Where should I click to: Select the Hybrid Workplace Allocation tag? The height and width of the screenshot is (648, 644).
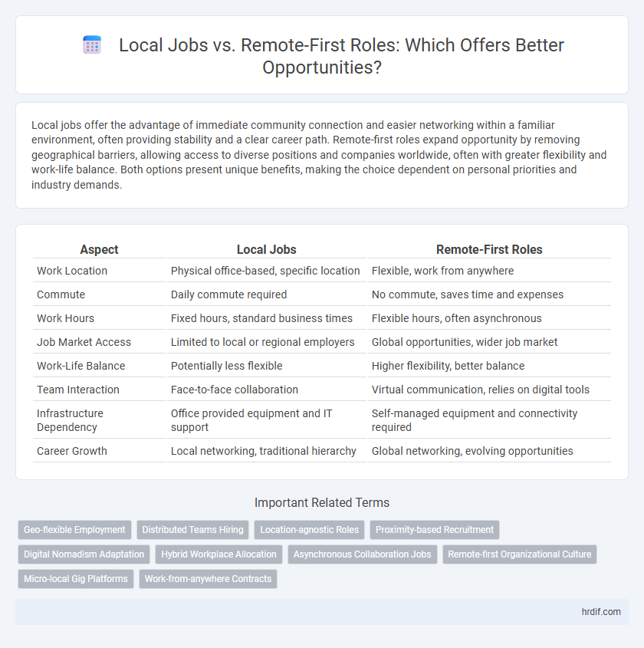pos(219,554)
